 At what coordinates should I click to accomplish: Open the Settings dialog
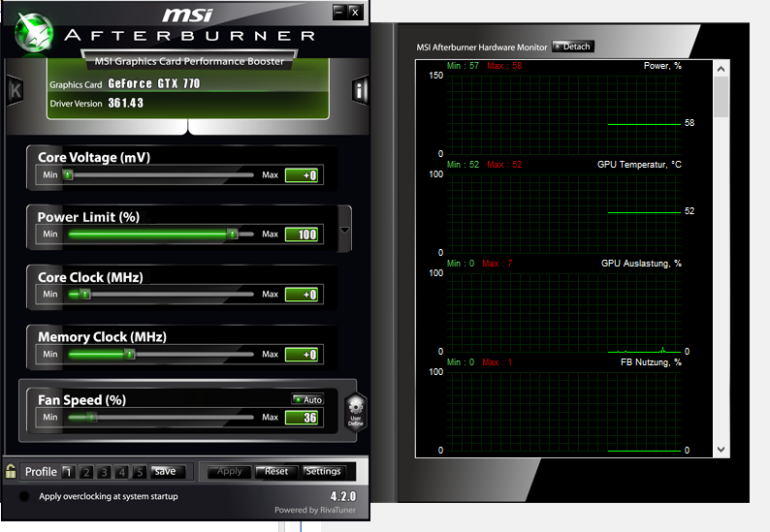(x=323, y=472)
